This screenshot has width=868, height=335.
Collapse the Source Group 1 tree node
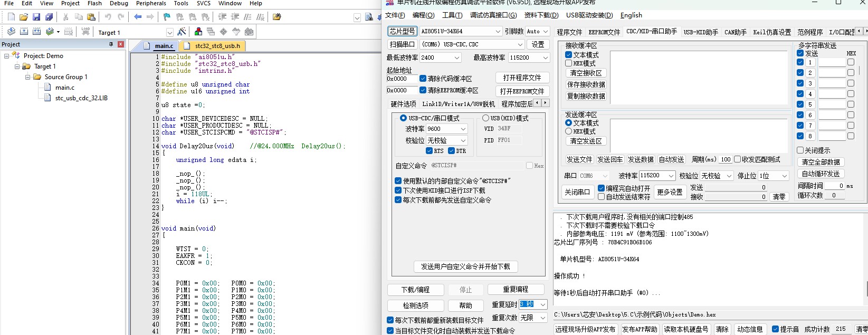[x=28, y=77]
